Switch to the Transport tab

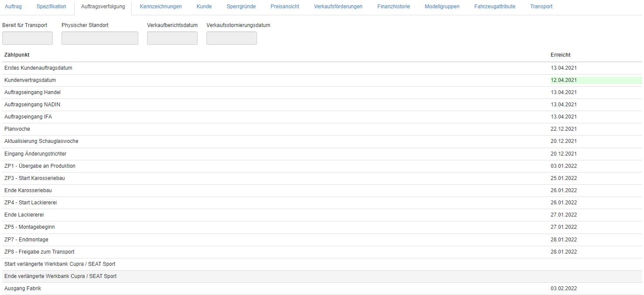tap(541, 7)
